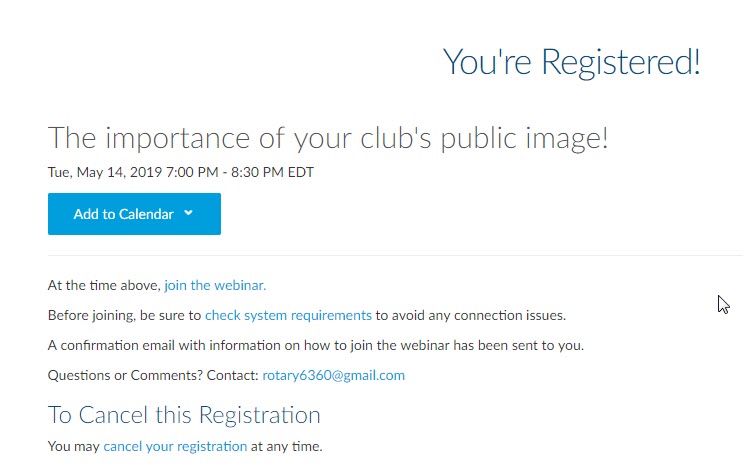
Task: Expand the Add to Calendar chevron arrow
Action: [x=188, y=213]
